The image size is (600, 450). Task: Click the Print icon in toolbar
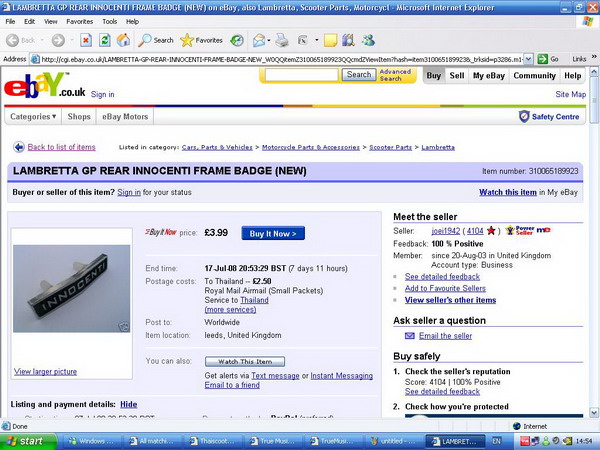(282, 40)
